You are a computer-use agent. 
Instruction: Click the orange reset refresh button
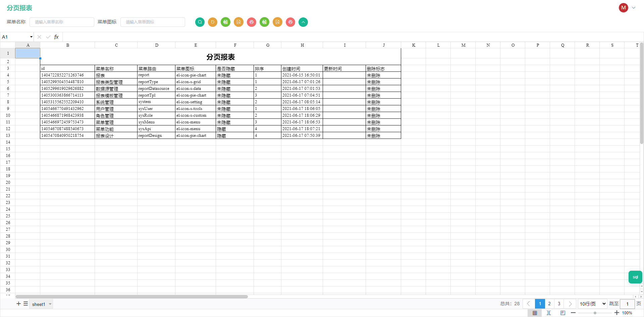[213, 22]
